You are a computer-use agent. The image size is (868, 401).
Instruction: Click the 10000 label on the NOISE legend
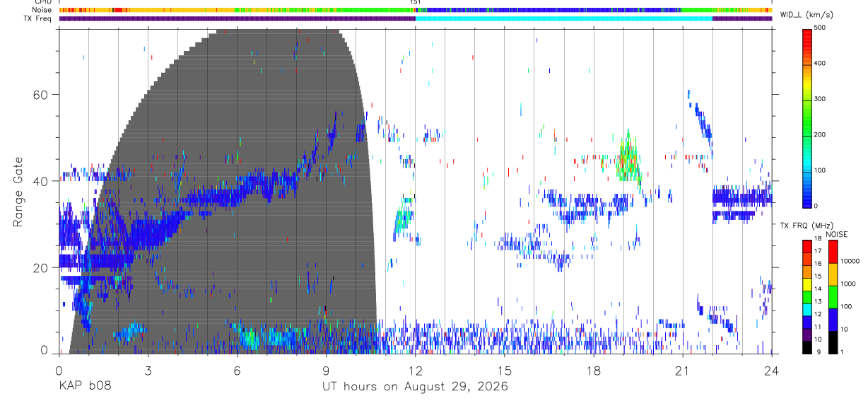click(850, 261)
